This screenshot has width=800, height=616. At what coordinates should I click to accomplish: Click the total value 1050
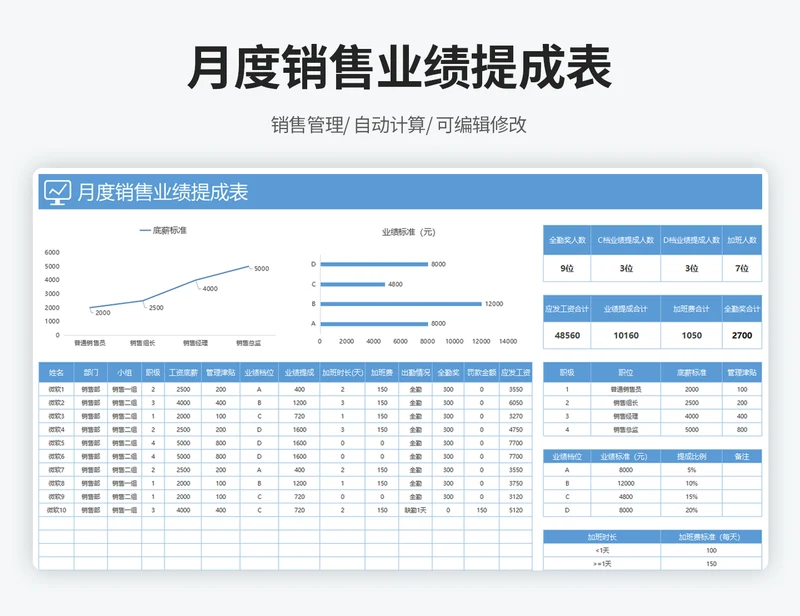691,335
